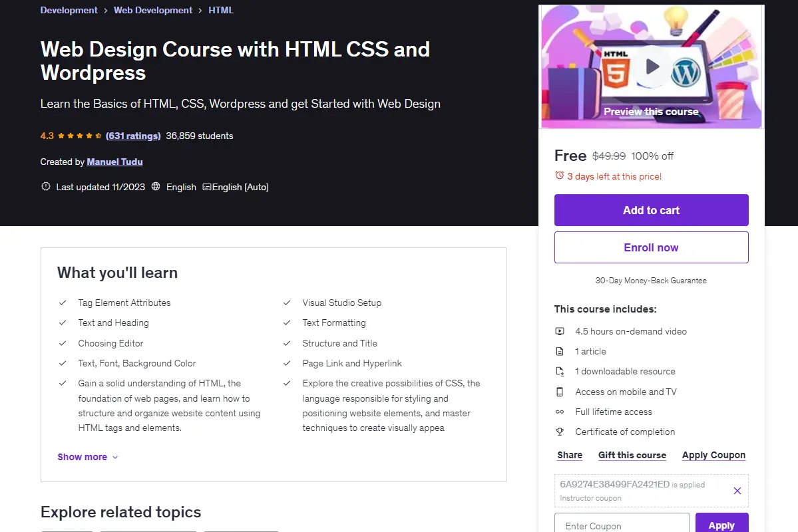798x532 pixels.
Task: Go to the HTML breadcrumb topic
Action: 221,10
